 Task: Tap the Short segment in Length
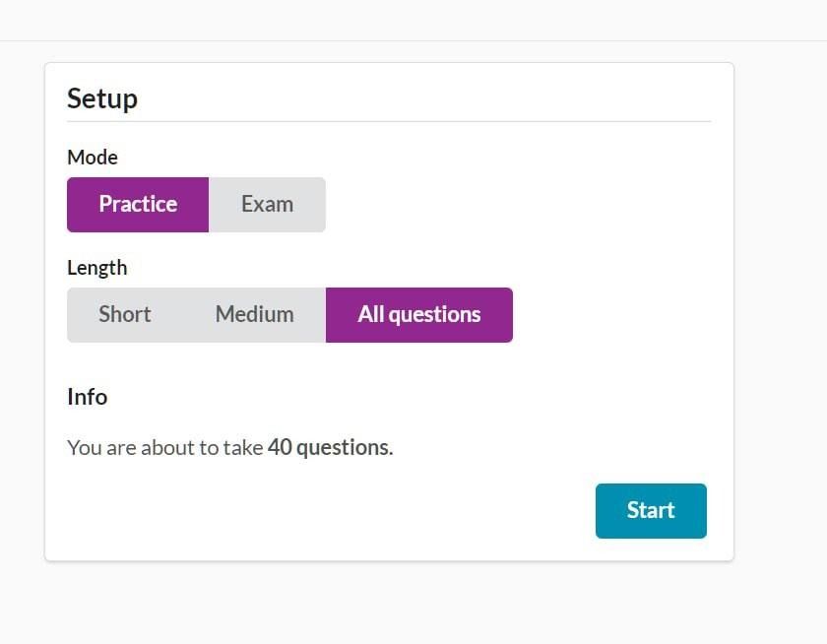click(x=124, y=314)
